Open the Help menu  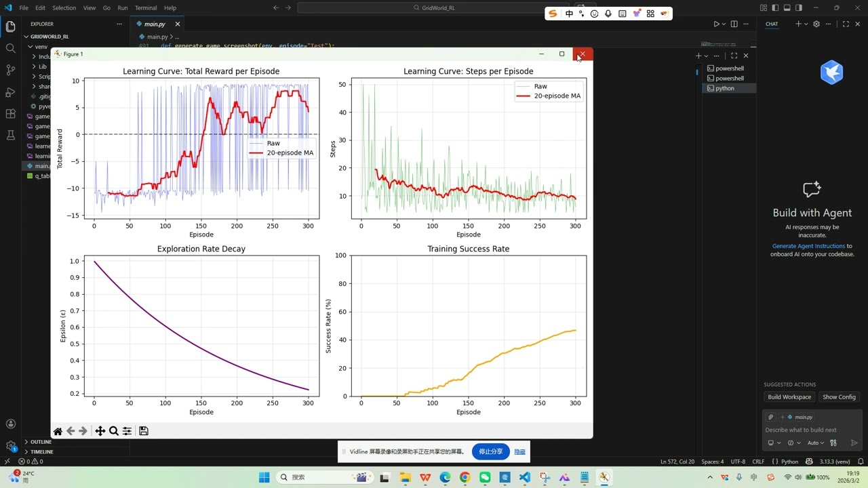point(170,8)
